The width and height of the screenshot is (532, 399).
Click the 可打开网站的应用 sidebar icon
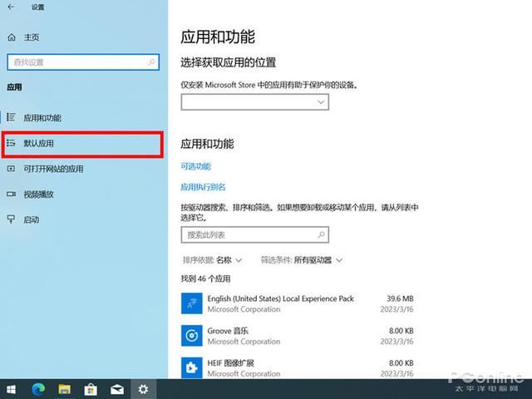(11, 169)
